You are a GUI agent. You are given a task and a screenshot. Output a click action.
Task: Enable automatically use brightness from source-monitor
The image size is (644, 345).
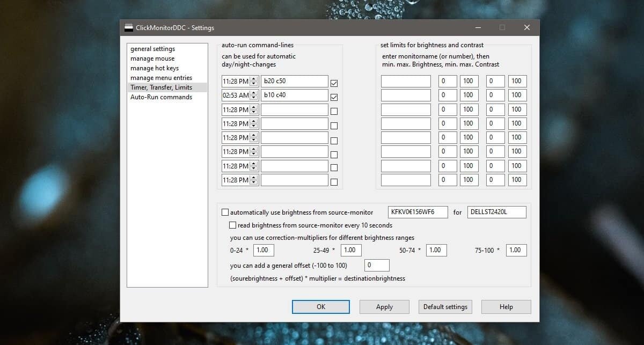225,212
